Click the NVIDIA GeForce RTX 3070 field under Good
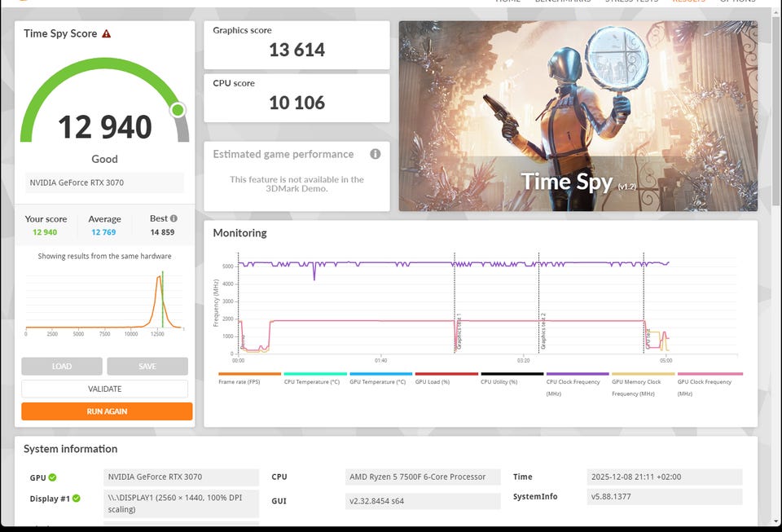The image size is (782, 532). (x=104, y=182)
